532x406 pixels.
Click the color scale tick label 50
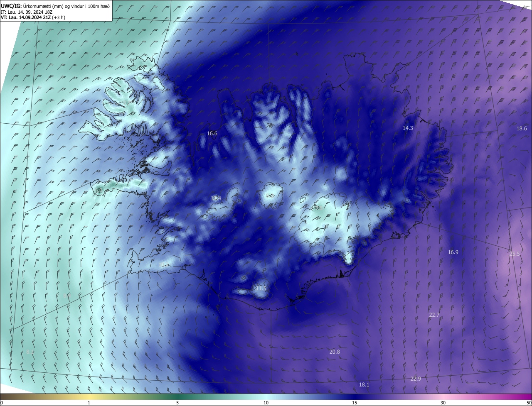pos(529,403)
